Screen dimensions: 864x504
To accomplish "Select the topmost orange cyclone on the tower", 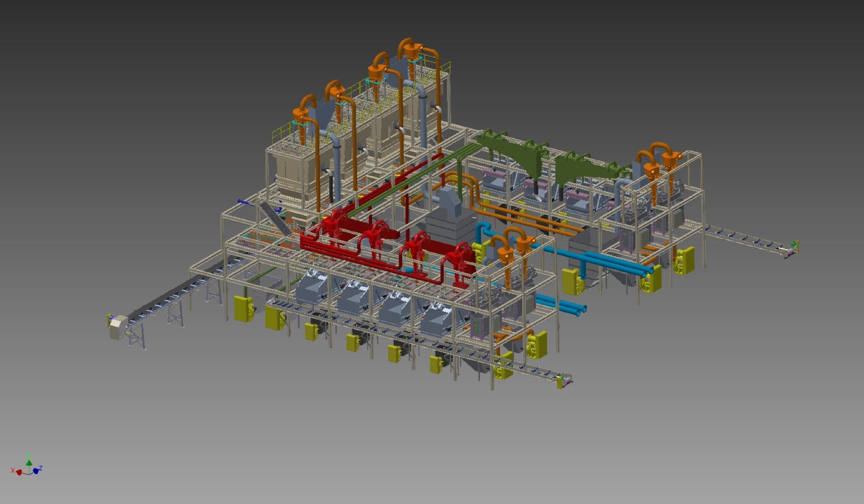I will click(411, 51).
